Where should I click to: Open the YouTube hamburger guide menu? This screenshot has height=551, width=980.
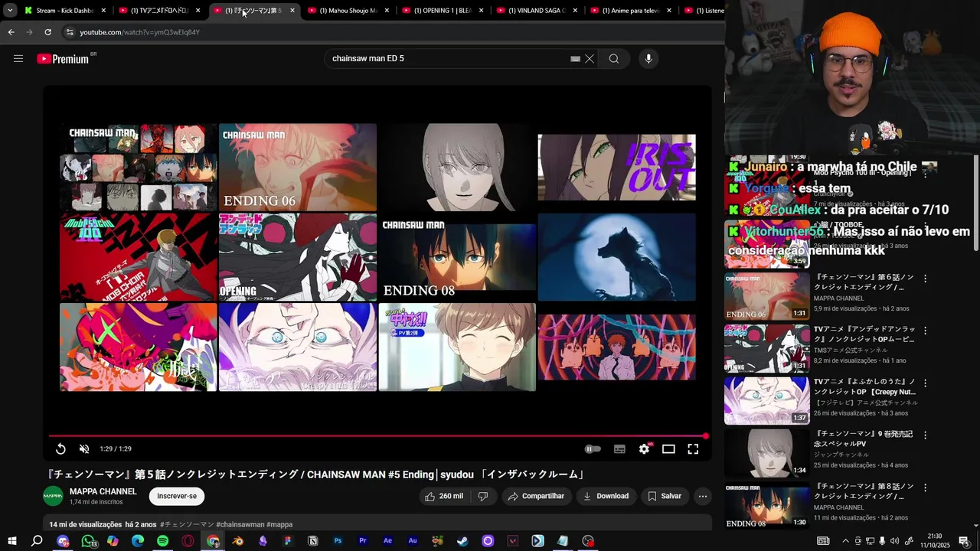(x=18, y=58)
